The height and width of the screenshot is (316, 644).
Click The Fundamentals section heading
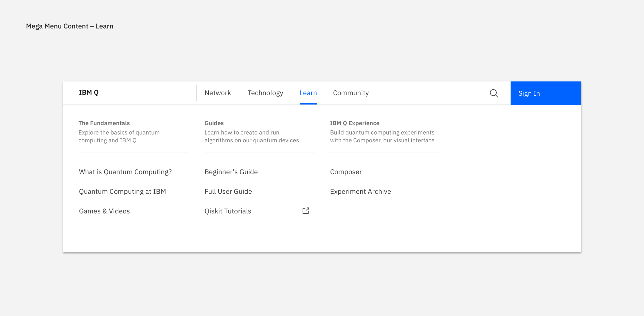(104, 123)
